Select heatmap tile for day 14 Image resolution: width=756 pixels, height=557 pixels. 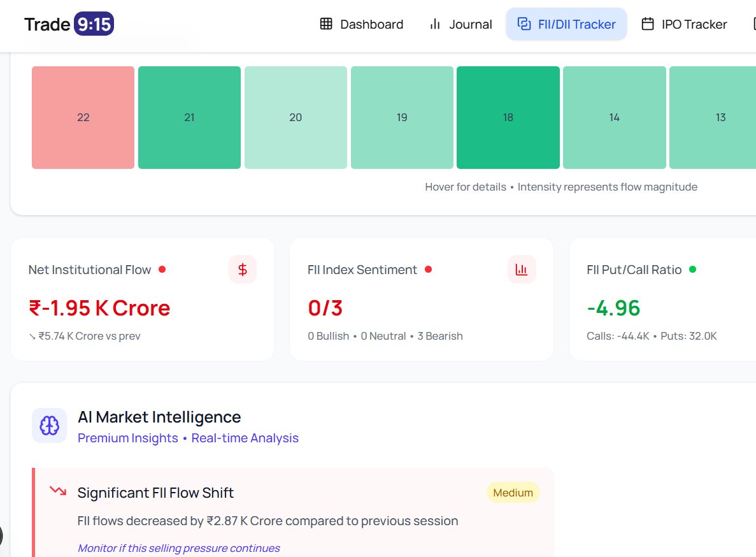(x=614, y=118)
